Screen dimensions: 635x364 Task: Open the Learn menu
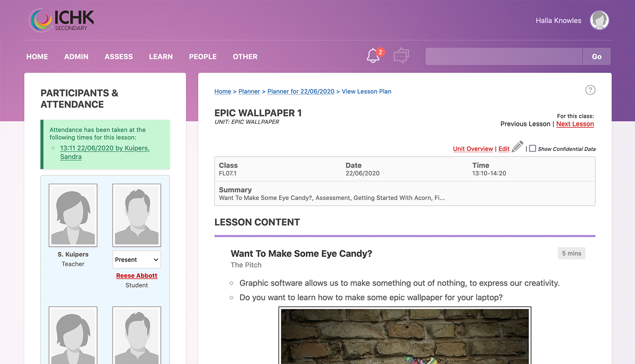tap(161, 56)
